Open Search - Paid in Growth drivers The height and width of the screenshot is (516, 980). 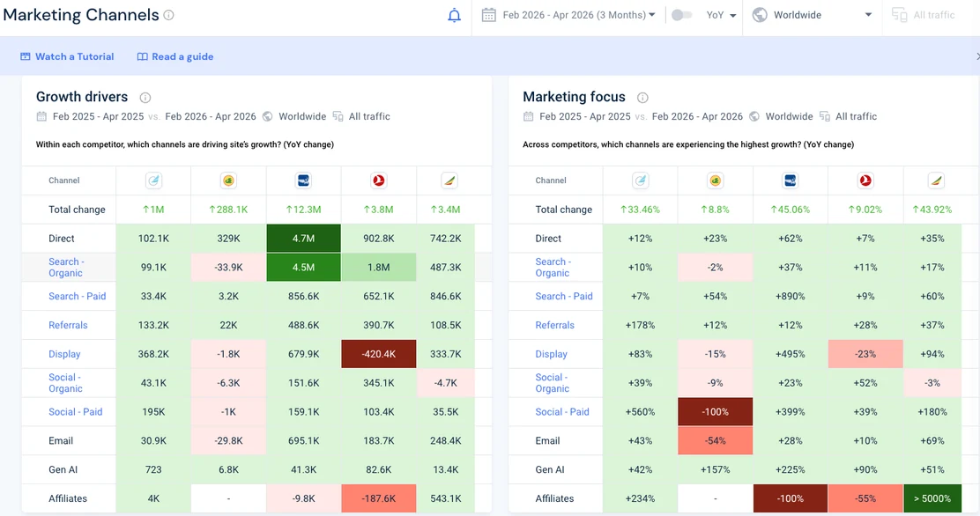click(78, 296)
